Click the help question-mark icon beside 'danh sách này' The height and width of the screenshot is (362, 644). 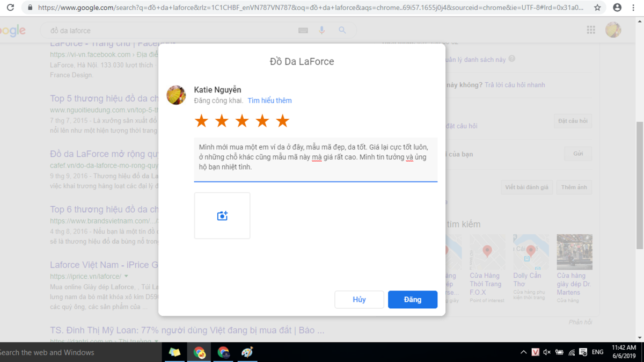click(511, 59)
